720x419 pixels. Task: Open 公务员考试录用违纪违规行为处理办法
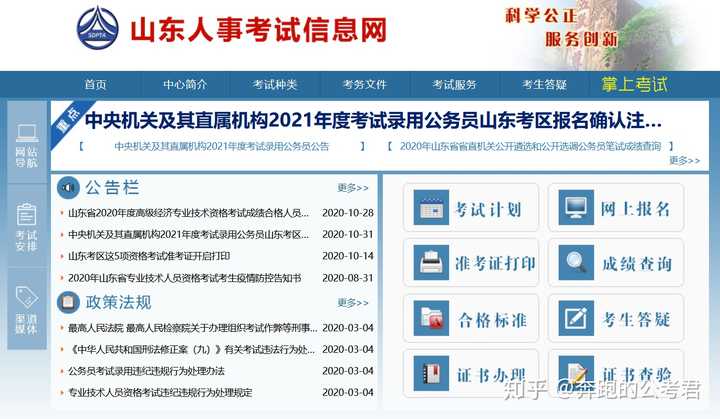click(146, 371)
